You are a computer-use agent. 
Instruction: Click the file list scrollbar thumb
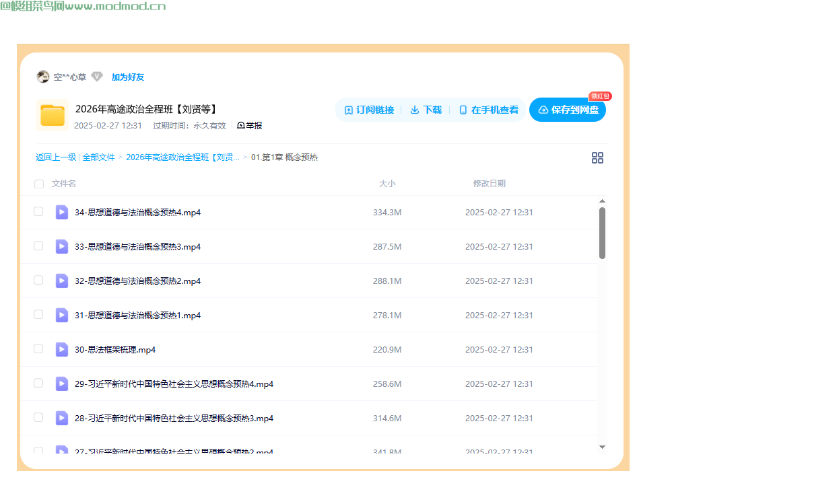coord(602,233)
